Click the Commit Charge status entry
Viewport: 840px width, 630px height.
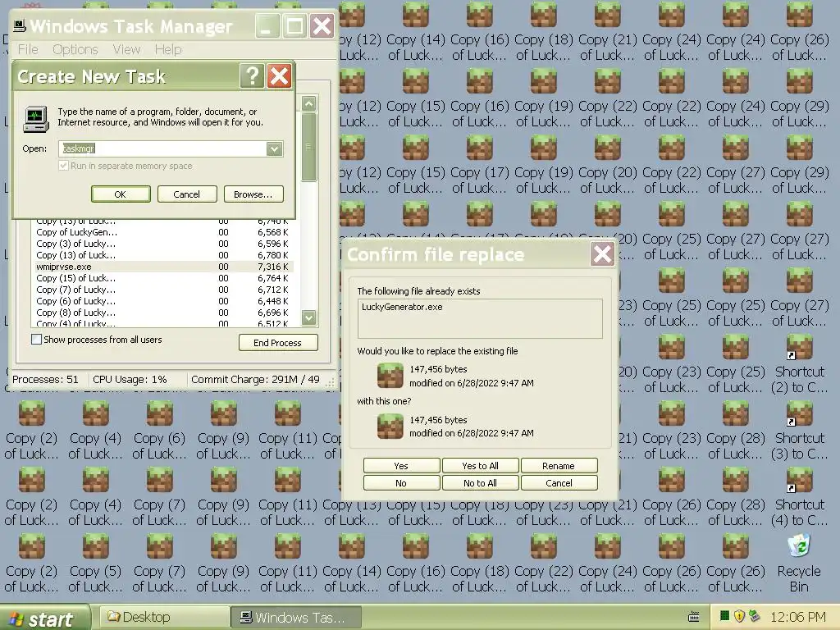[x=255, y=379]
